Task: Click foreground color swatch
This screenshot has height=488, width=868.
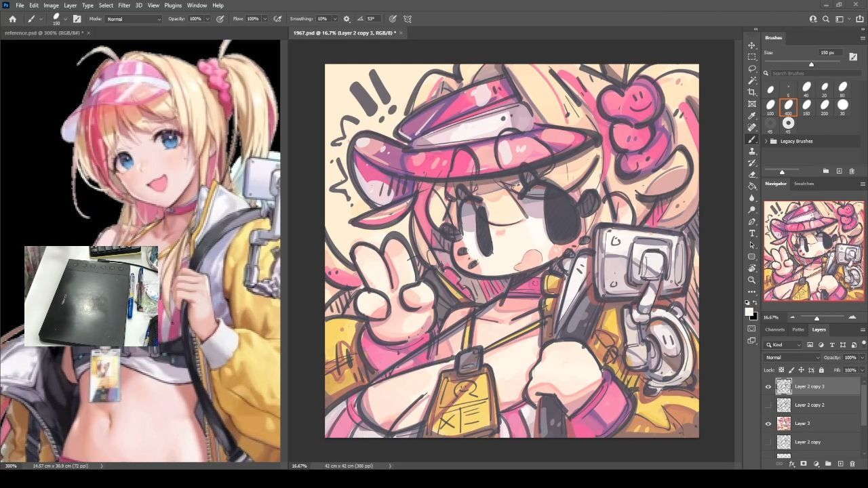Action: [x=749, y=312]
